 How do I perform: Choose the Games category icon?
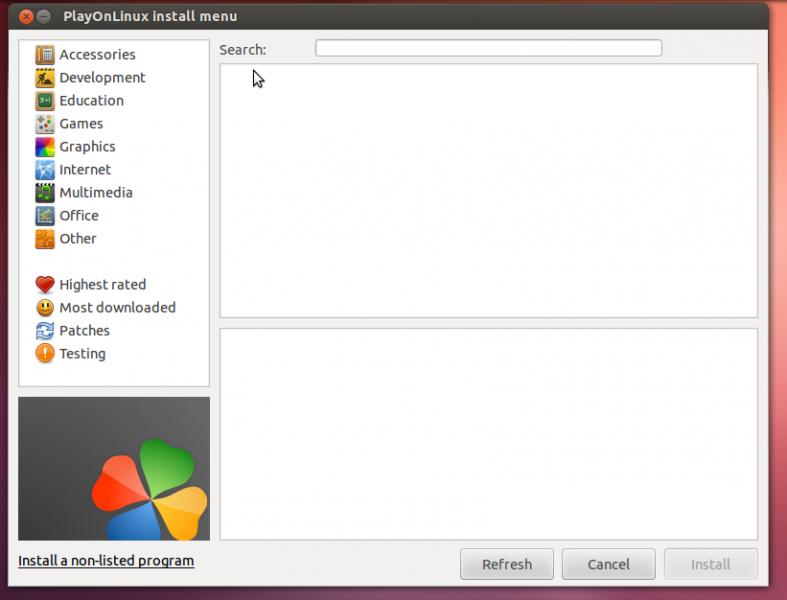pyautogui.click(x=45, y=124)
